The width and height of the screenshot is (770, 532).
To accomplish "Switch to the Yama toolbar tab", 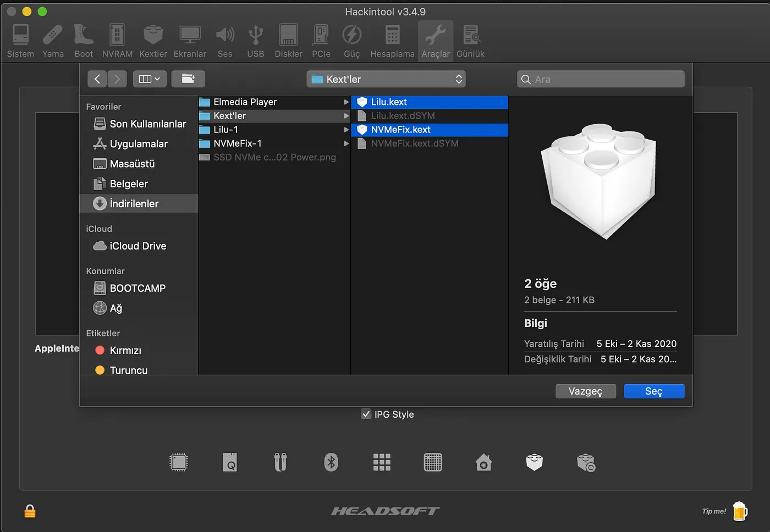I will coord(53,41).
